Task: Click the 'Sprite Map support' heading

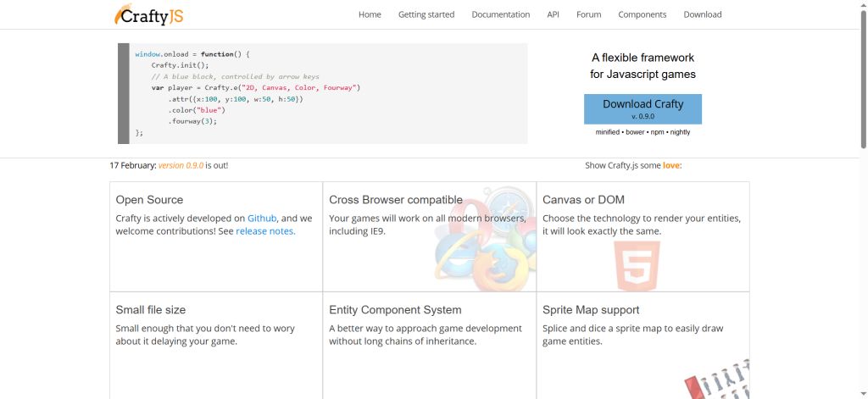Action: (x=591, y=310)
